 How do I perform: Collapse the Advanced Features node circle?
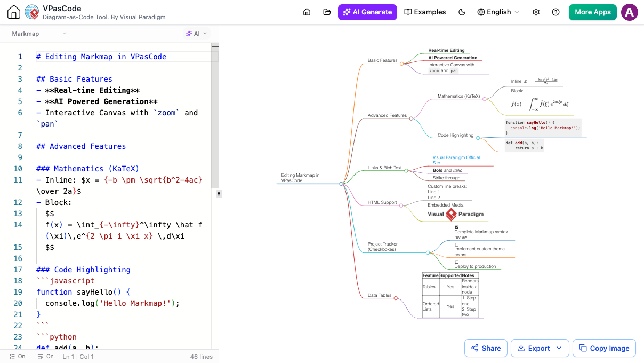pos(411,119)
